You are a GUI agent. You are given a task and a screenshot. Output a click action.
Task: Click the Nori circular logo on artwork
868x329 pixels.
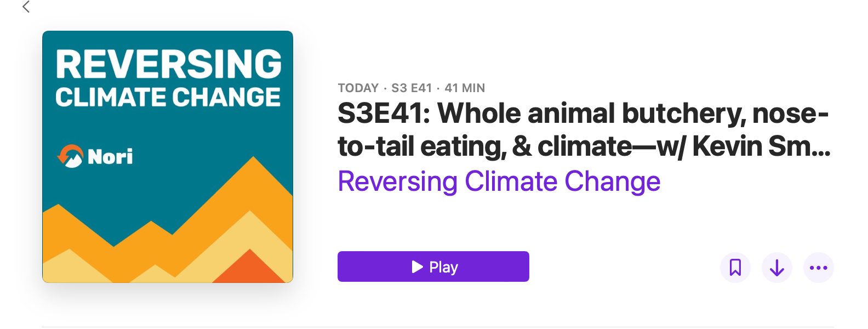click(x=70, y=156)
